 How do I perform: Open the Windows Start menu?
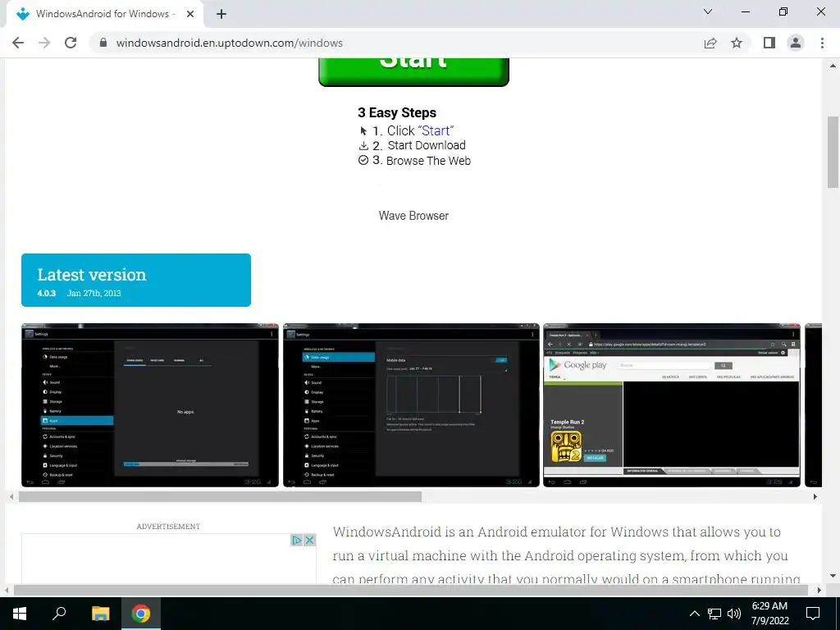coord(20,614)
